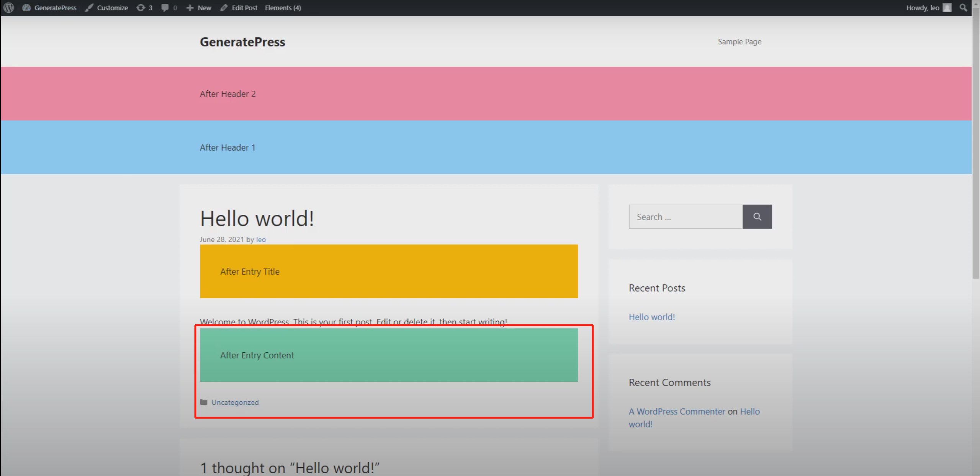This screenshot has height=476, width=980.
Task: Click the Customize brush icon
Action: coord(89,8)
